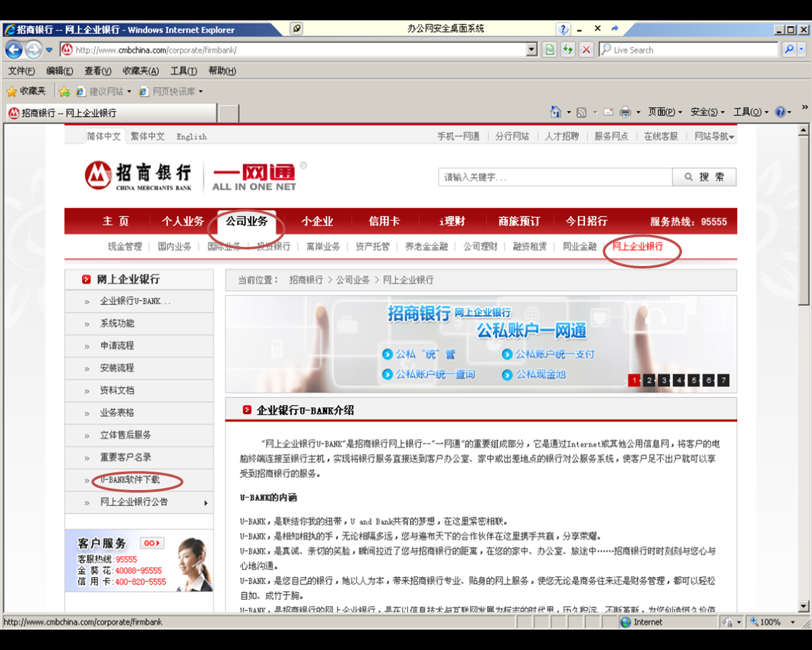The height and width of the screenshot is (650, 812).
Task: Select the 信用卡 navigation tab
Action: click(384, 221)
